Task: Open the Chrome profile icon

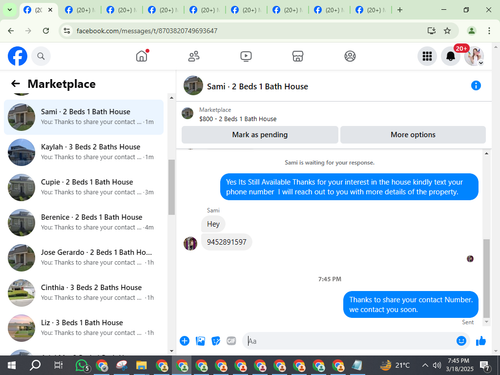Action: pos(472,31)
